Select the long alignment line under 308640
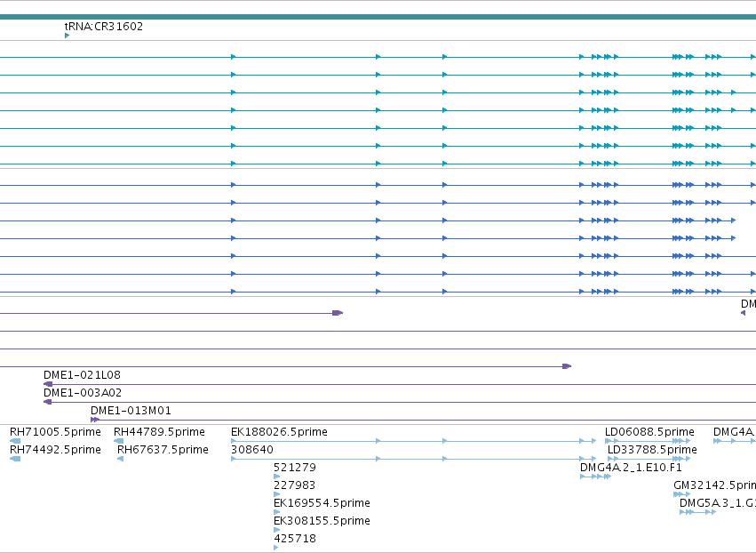Image resolution: width=756 pixels, height=553 pixels. (414, 459)
